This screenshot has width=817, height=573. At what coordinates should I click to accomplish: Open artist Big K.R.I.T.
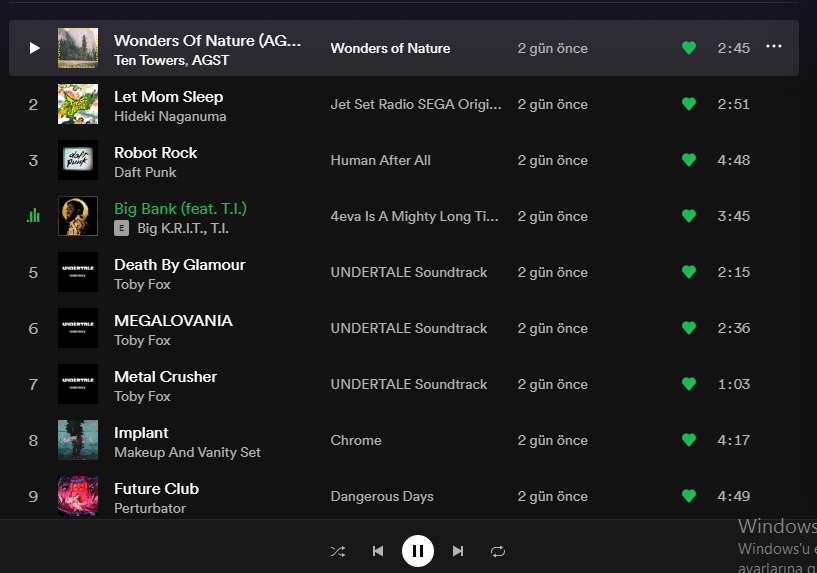[x=171, y=228]
